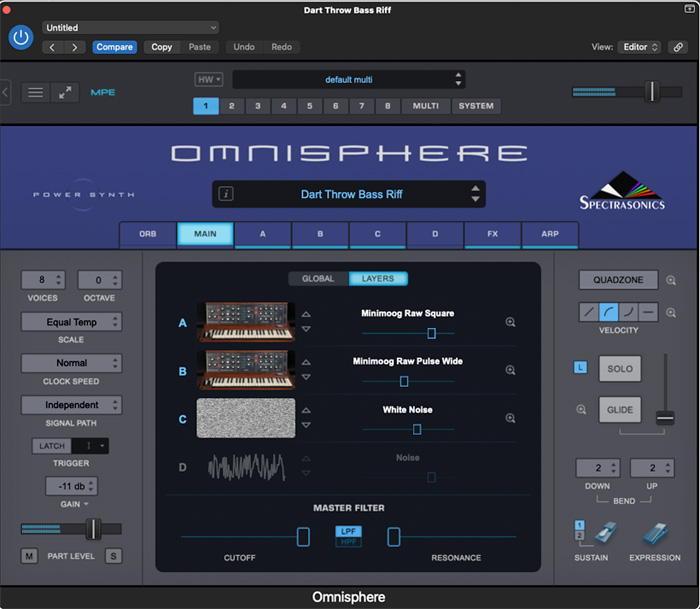Switch to layer A tab

tap(262, 234)
